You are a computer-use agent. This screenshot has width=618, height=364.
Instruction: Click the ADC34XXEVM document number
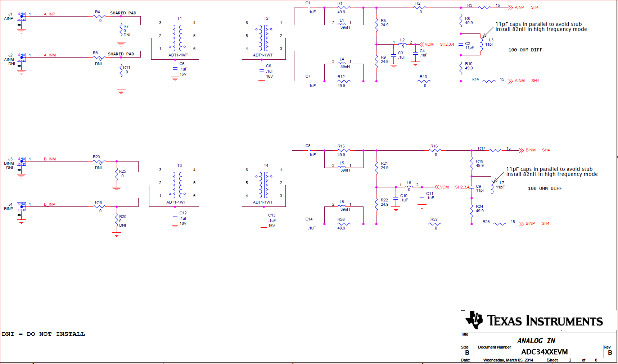click(544, 352)
